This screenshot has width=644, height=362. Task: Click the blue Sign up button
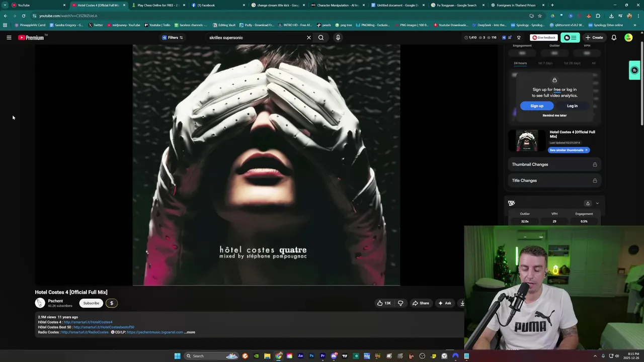coord(537,106)
